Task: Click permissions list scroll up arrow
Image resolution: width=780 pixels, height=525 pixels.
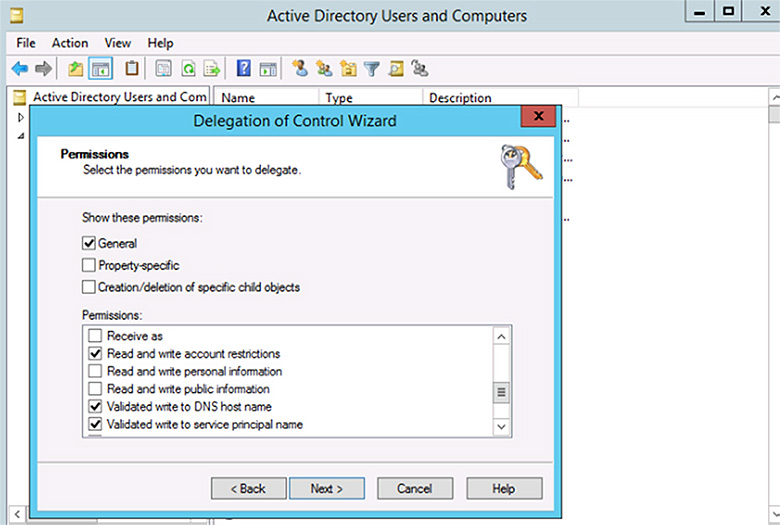Action: 501,337
